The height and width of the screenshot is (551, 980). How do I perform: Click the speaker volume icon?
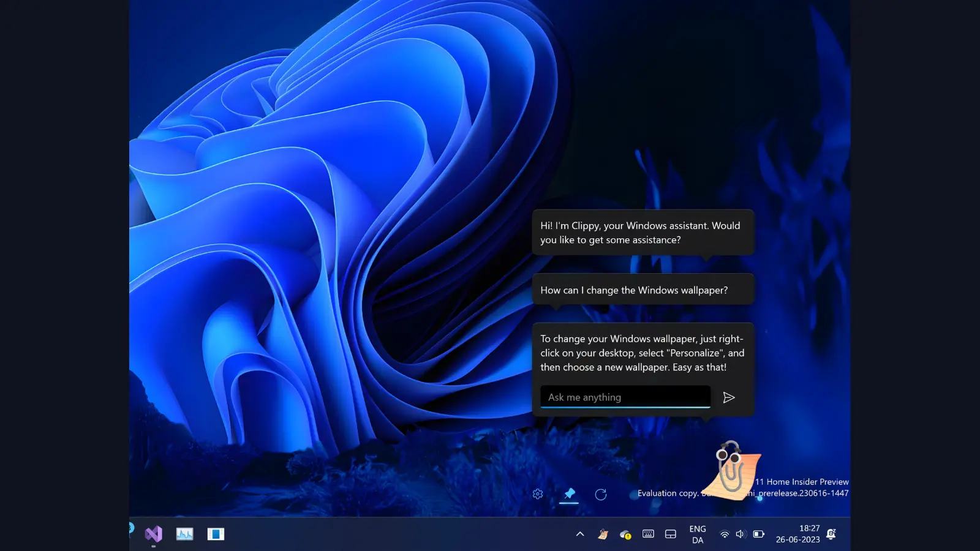(x=741, y=534)
